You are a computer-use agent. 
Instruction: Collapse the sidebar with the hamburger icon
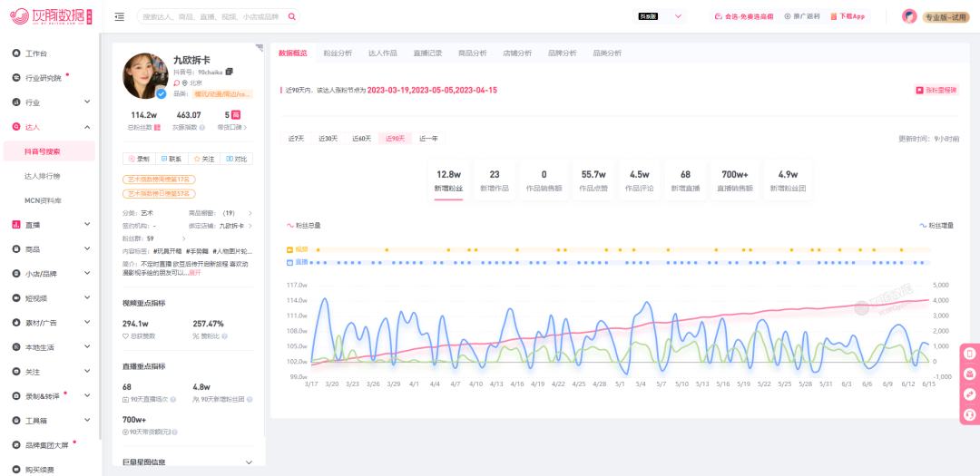pyautogui.click(x=120, y=17)
